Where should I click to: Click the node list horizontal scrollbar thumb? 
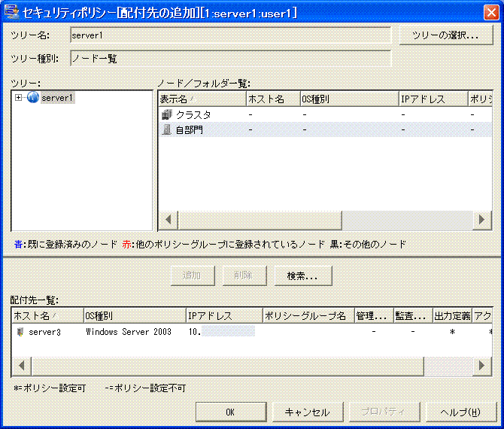[x=260, y=220]
